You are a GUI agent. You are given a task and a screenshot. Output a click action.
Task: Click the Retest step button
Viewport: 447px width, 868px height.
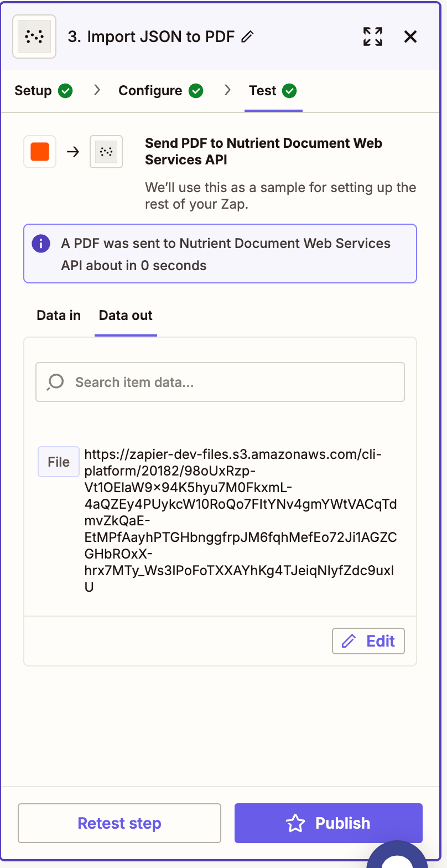[x=119, y=823]
